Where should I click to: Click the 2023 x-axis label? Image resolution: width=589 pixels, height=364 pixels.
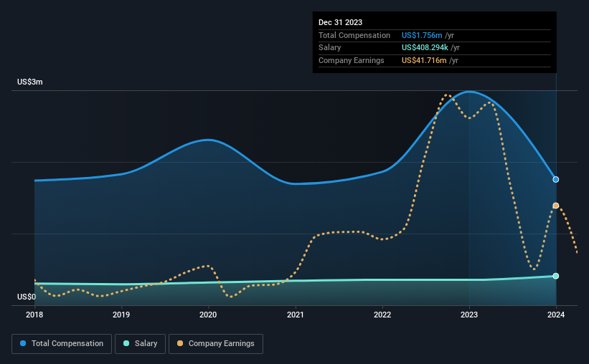(x=469, y=315)
